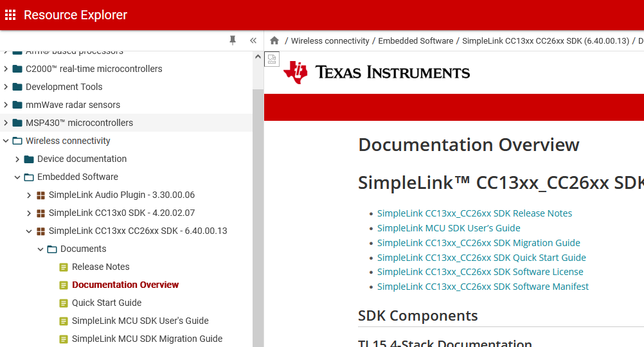
Task: Expand the Device documentation node
Action: pyautogui.click(x=17, y=159)
